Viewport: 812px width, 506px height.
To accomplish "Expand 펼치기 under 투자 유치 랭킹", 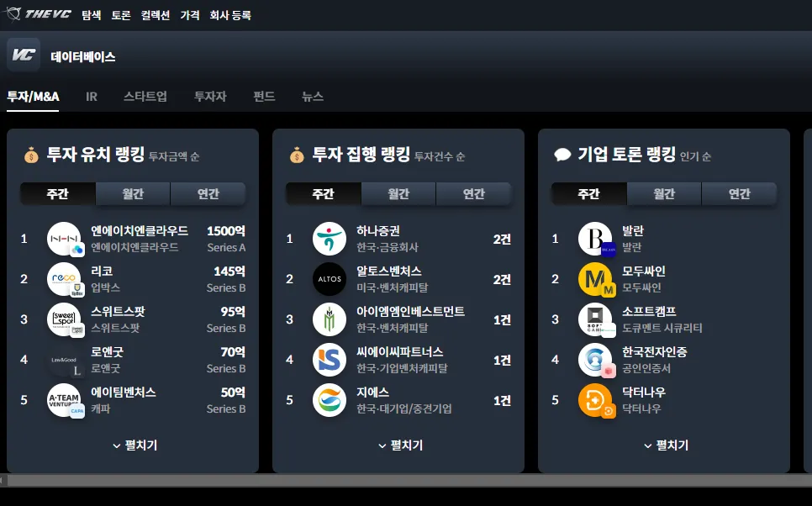I will [135, 445].
